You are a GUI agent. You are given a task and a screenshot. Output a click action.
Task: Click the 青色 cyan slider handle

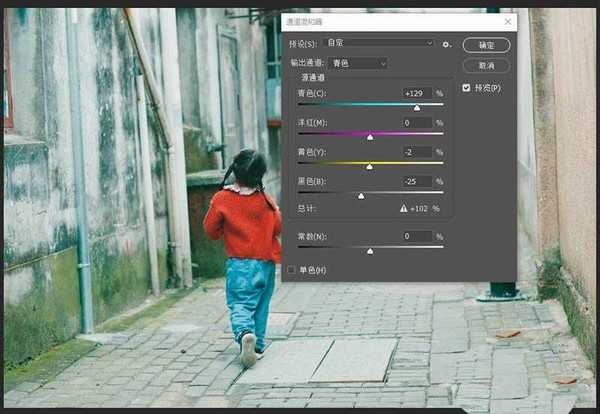pos(416,108)
